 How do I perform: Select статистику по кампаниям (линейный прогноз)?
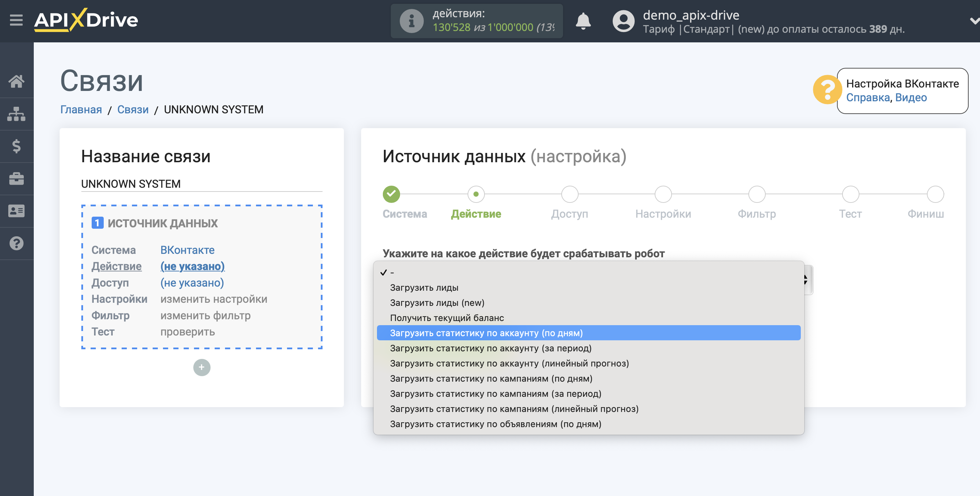pyautogui.click(x=589, y=409)
